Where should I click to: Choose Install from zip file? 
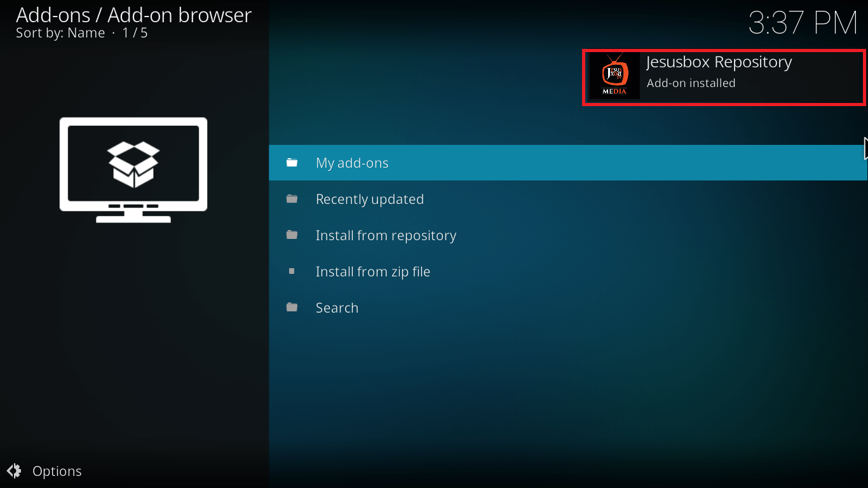568,271
